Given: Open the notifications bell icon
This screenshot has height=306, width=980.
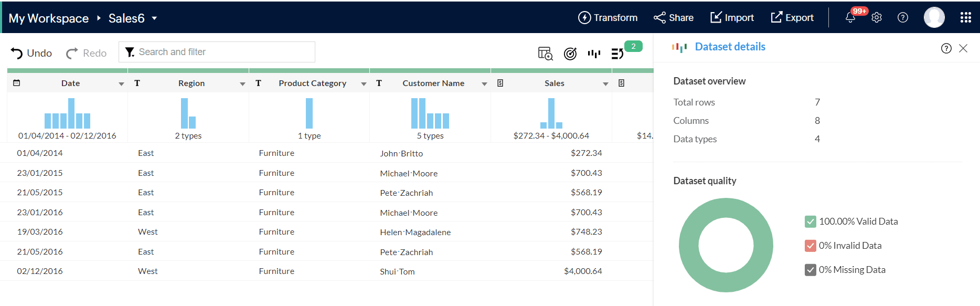Looking at the screenshot, I should tap(850, 18).
